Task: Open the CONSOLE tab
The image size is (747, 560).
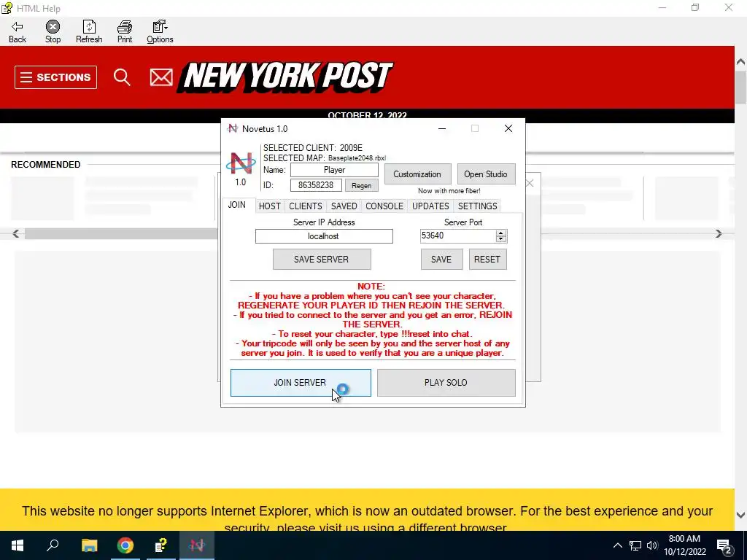Action: point(384,206)
